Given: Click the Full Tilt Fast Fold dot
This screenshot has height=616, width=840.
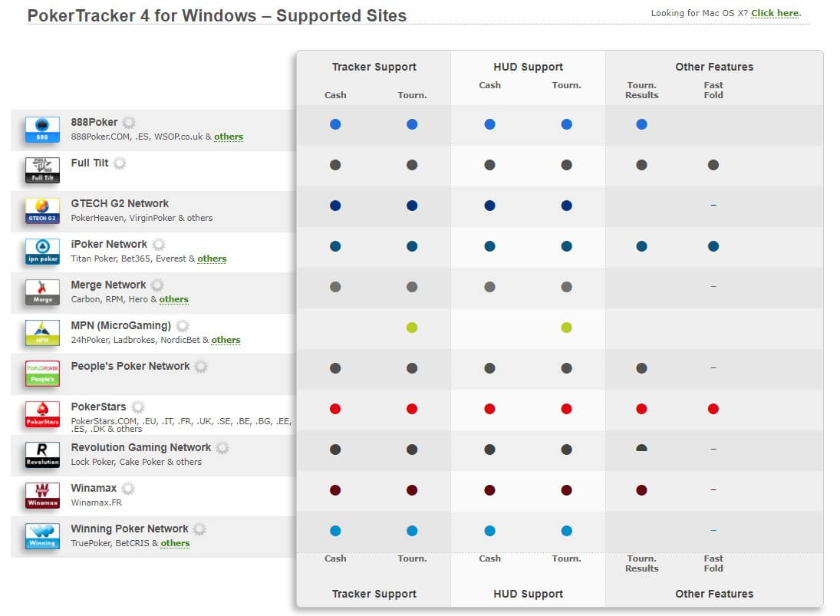Looking at the screenshot, I should [x=713, y=165].
